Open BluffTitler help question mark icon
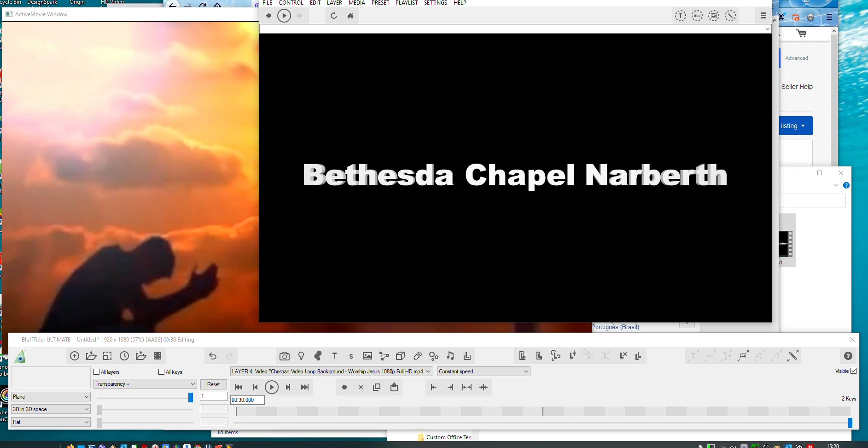This screenshot has height=448, width=868. tap(848, 356)
